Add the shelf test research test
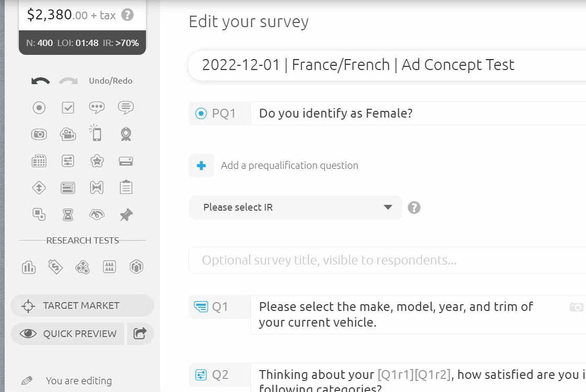The height and width of the screenshot is (392, 586). pyautogui.click(x=109, y=267)
